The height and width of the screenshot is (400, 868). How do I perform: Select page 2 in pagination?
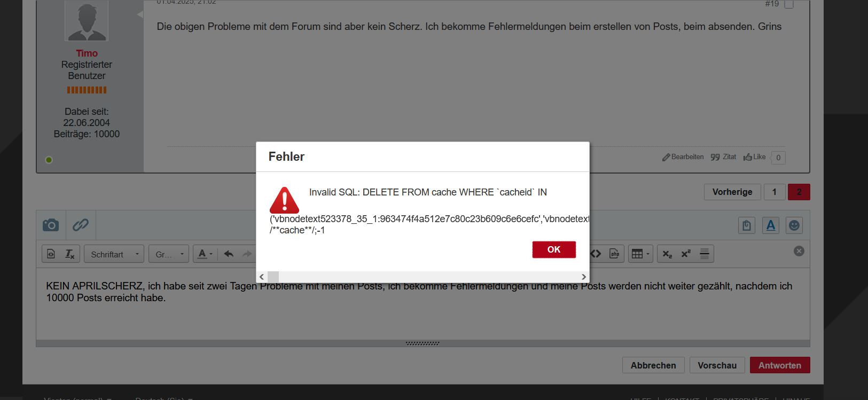[799, 192]
